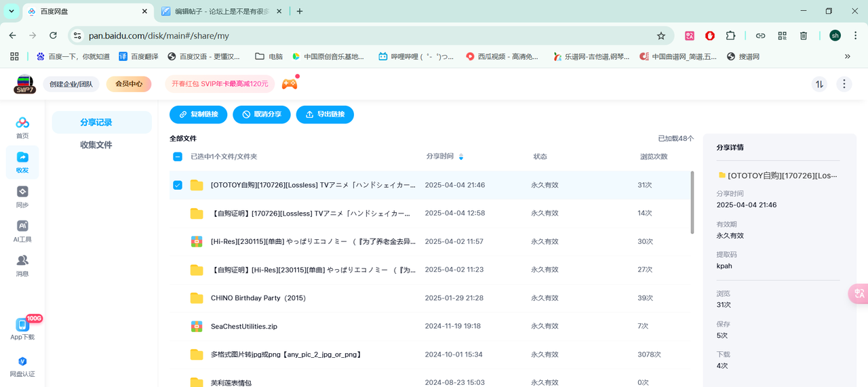
Task: Open the browser extensions puzzle icon
Action: click(730, 35)
